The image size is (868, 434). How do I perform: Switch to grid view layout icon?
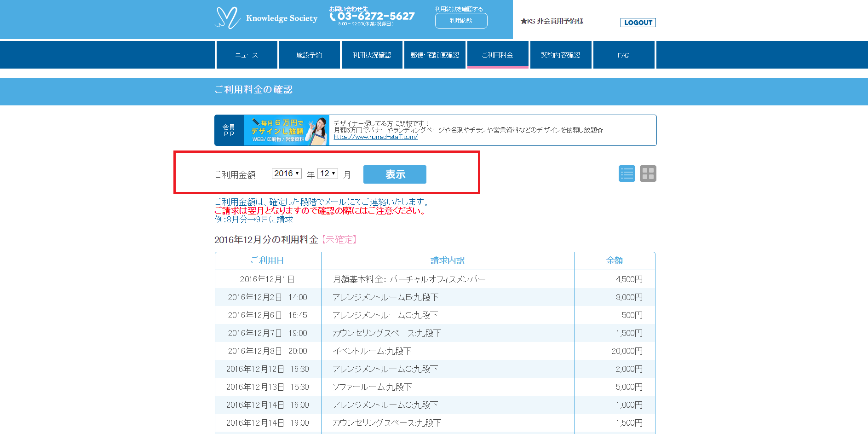pos(648,174)
